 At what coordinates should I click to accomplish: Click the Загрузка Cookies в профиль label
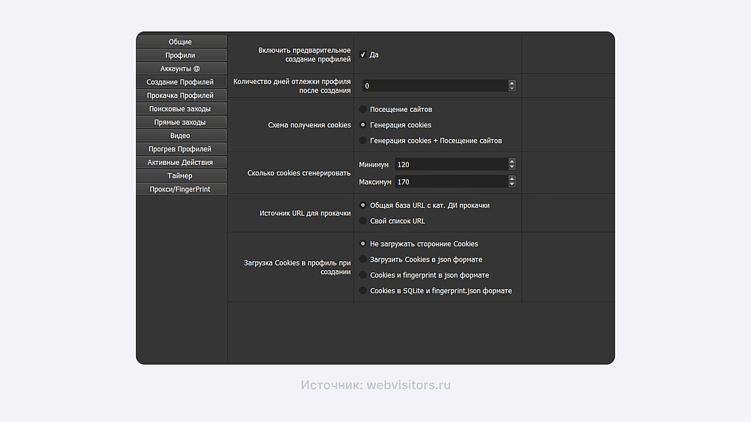coord(297,267)
